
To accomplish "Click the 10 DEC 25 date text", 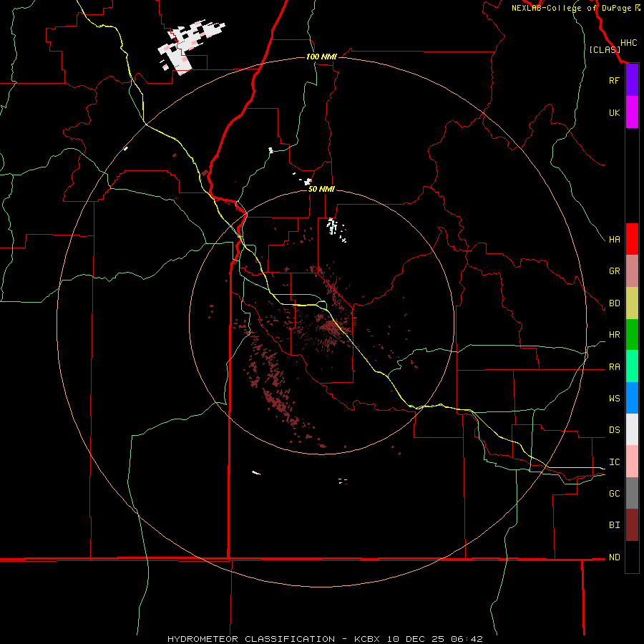I will [x=416, y=639].
